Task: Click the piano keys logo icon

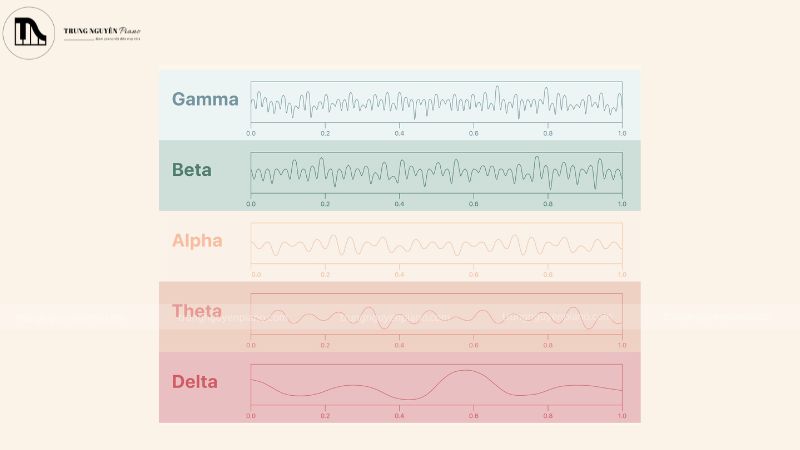Action: [x=30, y=32]
